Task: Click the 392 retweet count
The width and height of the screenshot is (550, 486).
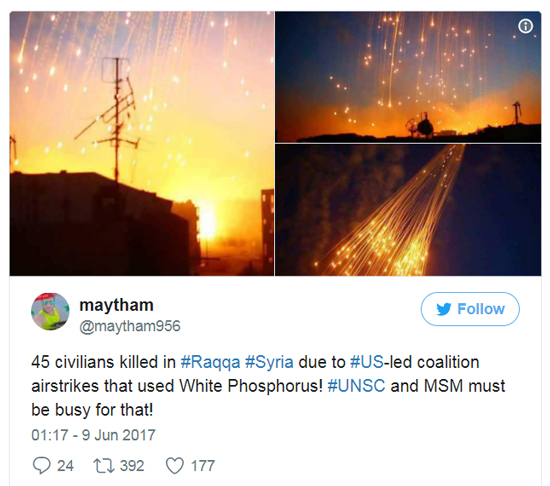Action: (x=132, y=466)
